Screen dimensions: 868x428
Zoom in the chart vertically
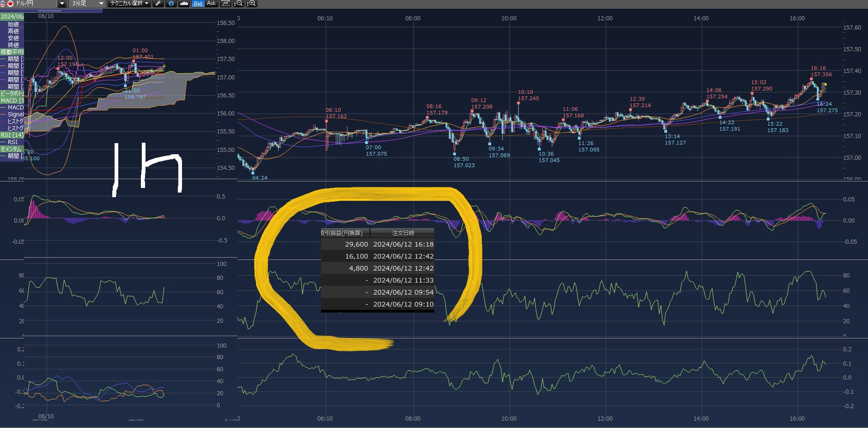(x=251, y=3)
